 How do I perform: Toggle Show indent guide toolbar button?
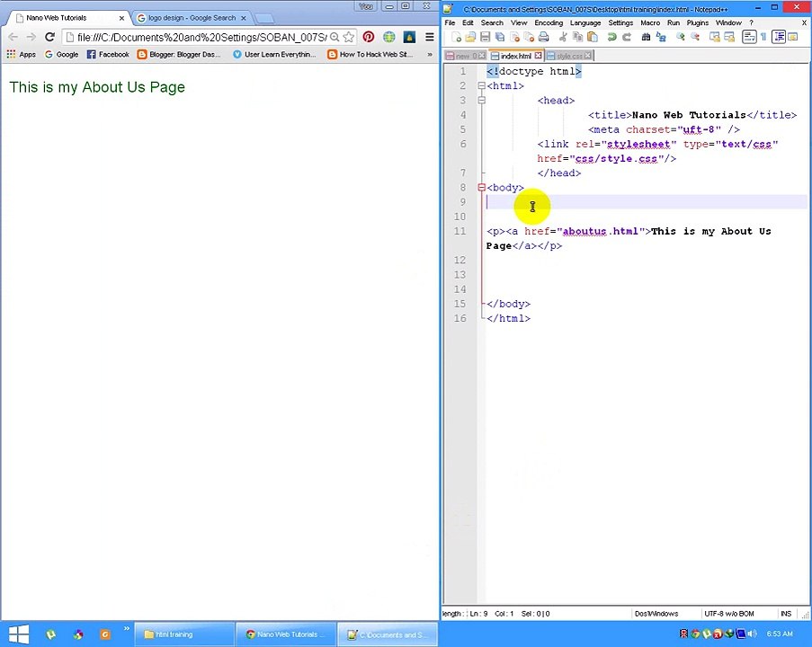point(779,37)
